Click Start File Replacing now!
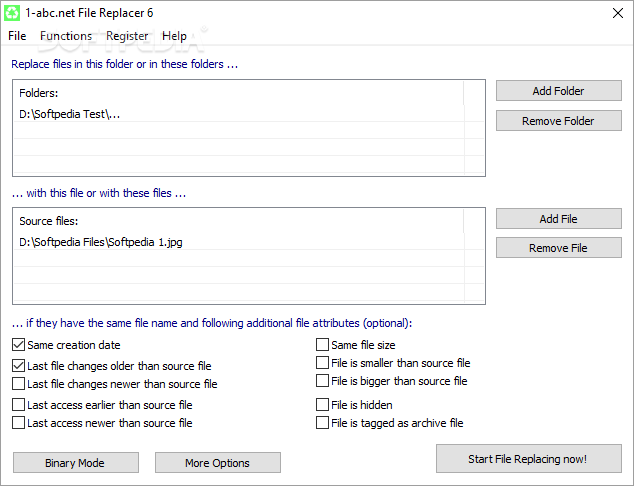634x486 pixels. (x=528, y=459)
